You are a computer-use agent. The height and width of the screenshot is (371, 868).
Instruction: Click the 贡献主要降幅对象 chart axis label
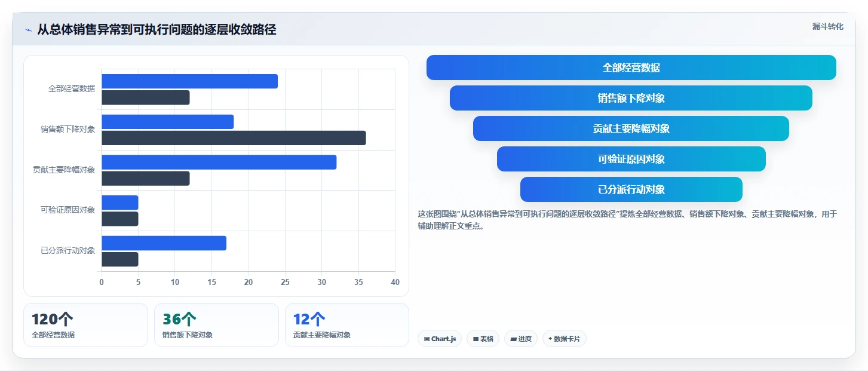pyautogui.click(x=64, y=170)
